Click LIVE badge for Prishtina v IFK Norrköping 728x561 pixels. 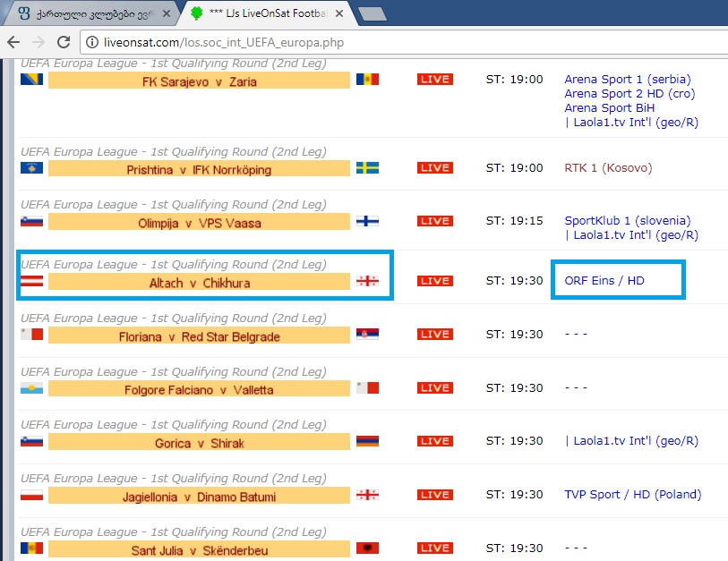(x=435, y=167)
